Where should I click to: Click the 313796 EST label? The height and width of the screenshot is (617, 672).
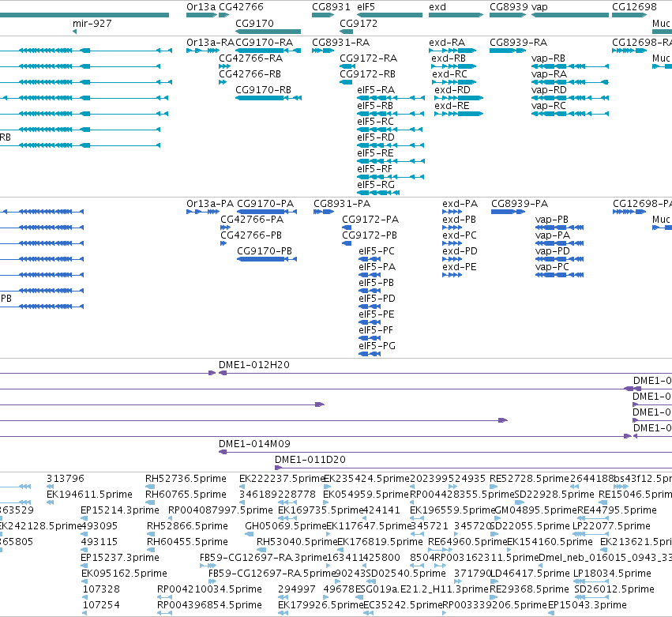[66, 479]
